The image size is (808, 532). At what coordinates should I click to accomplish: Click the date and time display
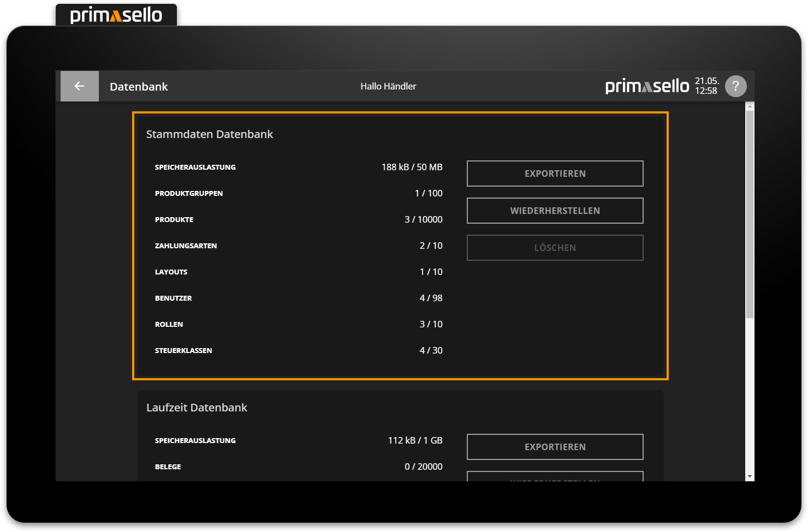(x=706, y=86)
